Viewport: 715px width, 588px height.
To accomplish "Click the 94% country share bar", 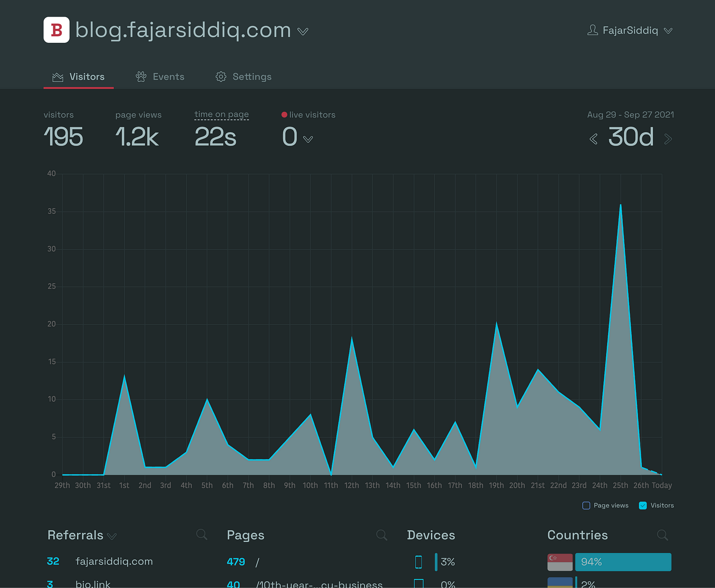I will 623,562.
